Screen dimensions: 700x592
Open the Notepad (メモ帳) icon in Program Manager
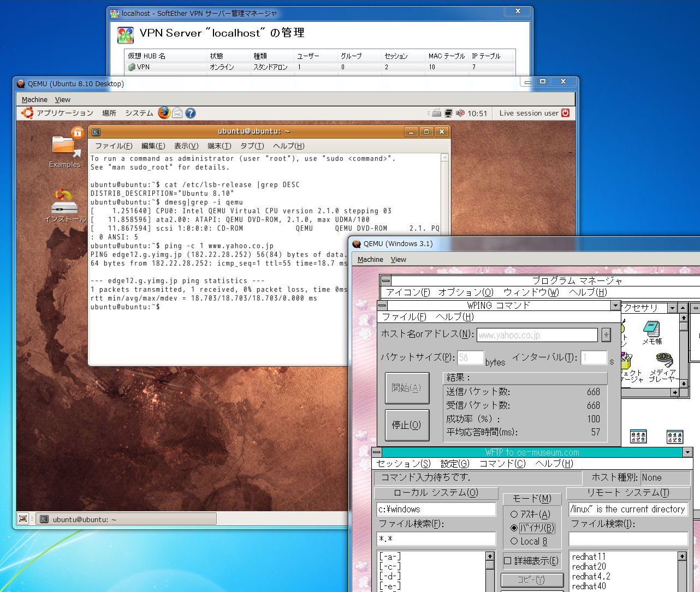coord(652,332)
